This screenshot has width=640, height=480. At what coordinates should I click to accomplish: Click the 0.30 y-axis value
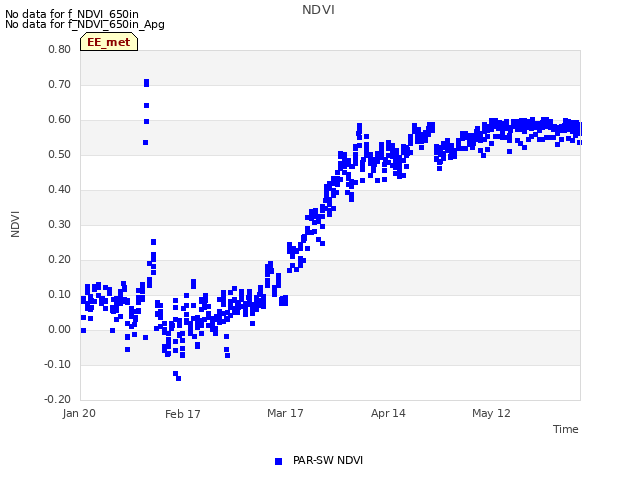tap(60, 224)
